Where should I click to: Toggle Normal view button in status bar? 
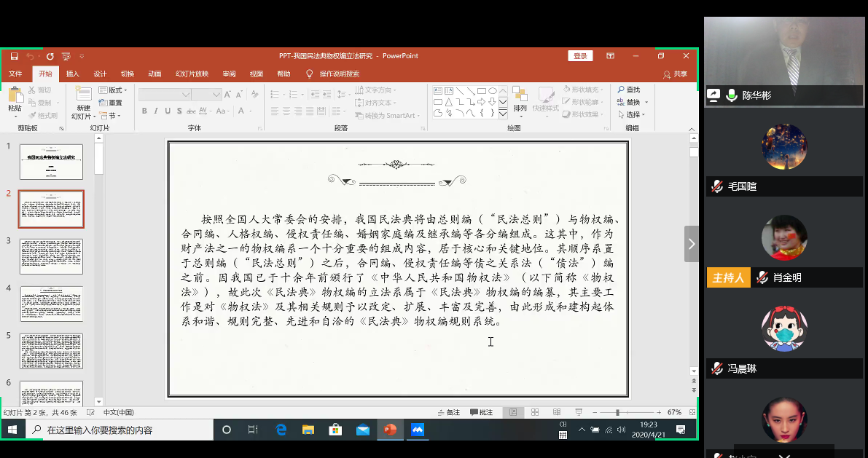tap(513, 412)
